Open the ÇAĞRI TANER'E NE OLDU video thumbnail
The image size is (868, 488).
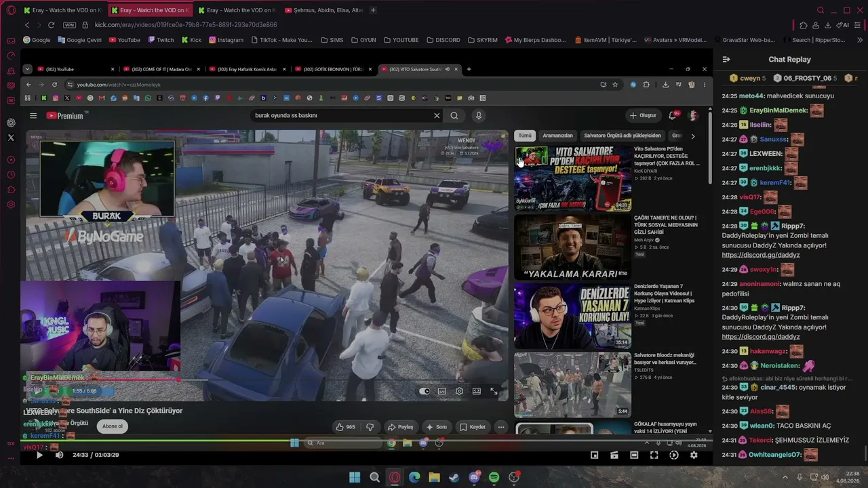tap(572, 247)
